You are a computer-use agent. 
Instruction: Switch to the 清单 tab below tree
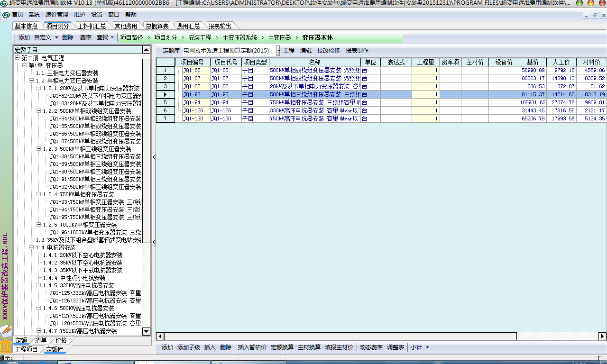41,340
